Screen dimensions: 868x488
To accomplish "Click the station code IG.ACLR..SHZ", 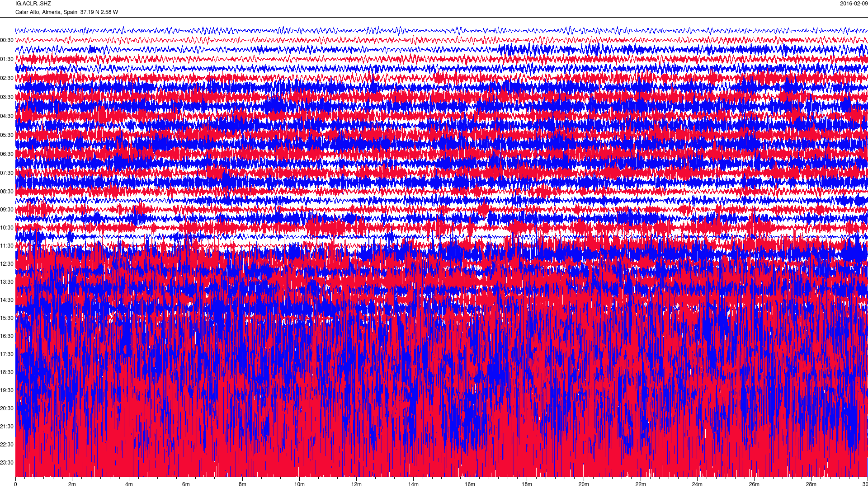I will [x=33, y=4].
